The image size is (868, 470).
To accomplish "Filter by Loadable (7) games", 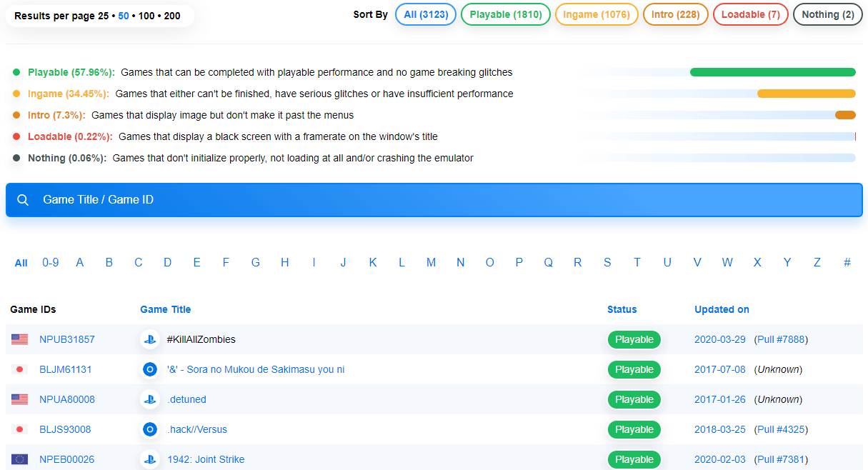I will [750, 14].
